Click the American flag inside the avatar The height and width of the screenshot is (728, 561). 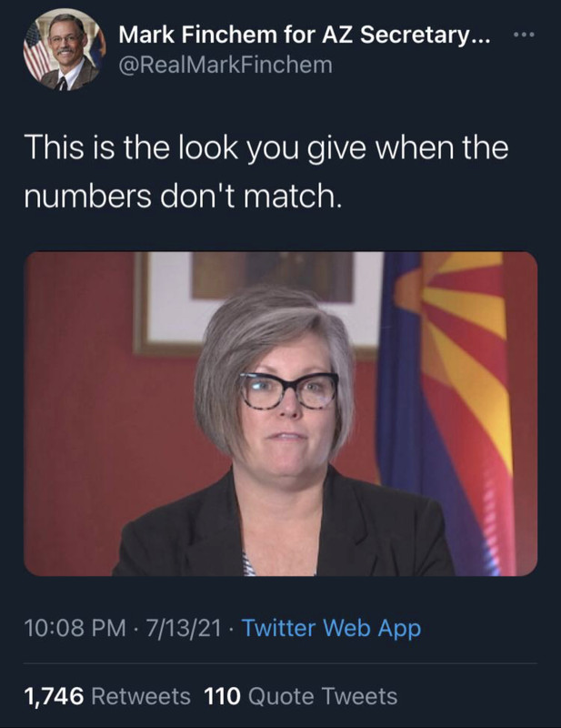tap(35, 51)
